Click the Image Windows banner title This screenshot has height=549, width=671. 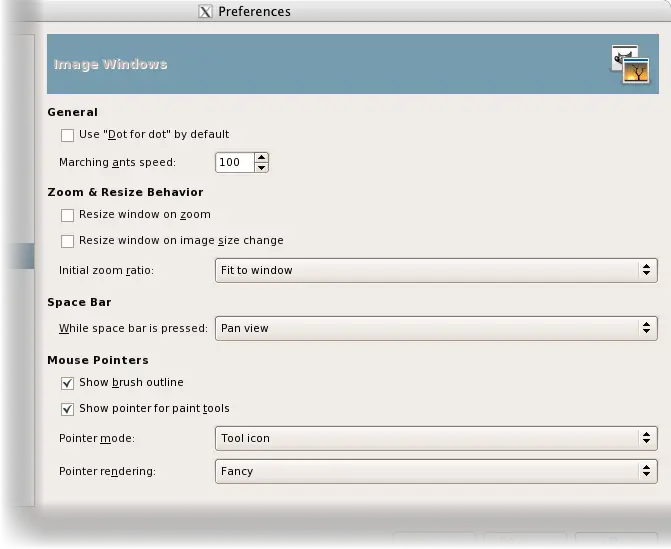(x=110, y=65)
